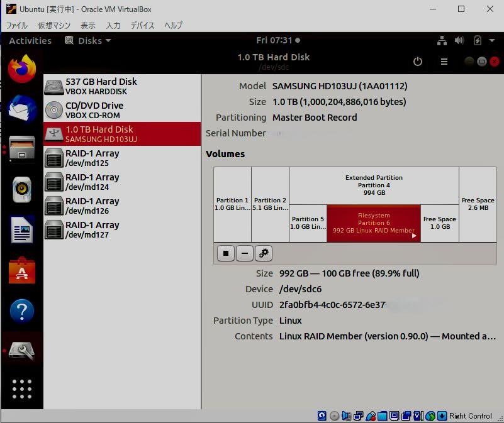
Task: Click VirtualBox hard disk activity indicator
Action: 322,416
